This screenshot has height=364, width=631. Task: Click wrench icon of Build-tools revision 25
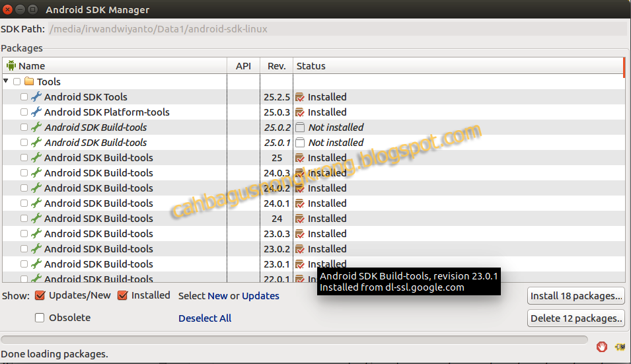[36, 158]
